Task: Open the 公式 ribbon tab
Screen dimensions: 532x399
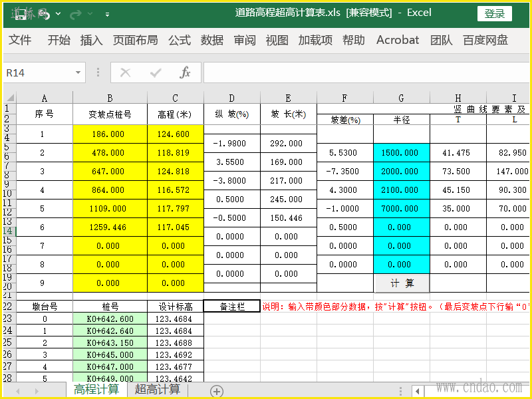Action: click(x=180, y=40)
